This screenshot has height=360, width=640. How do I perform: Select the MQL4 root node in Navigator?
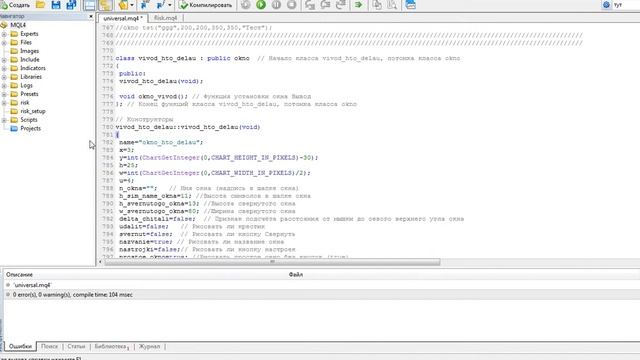(x=18, y=25)
